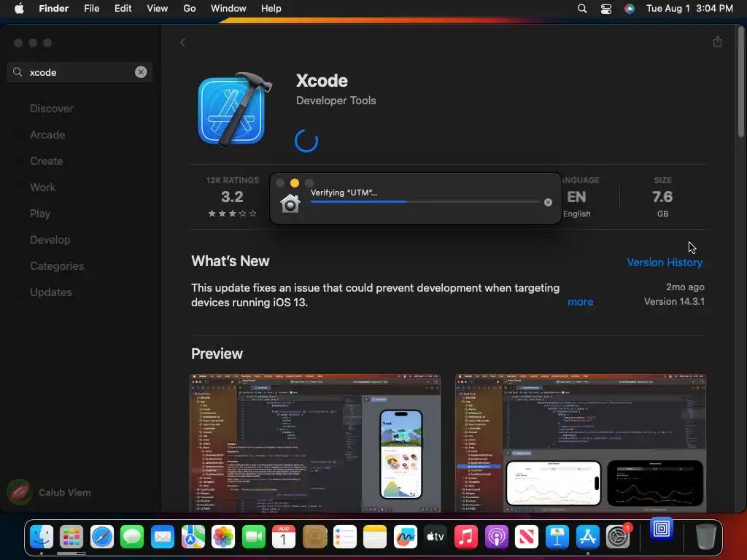
Task: Open the Finder menu
Action: [53, 9]
